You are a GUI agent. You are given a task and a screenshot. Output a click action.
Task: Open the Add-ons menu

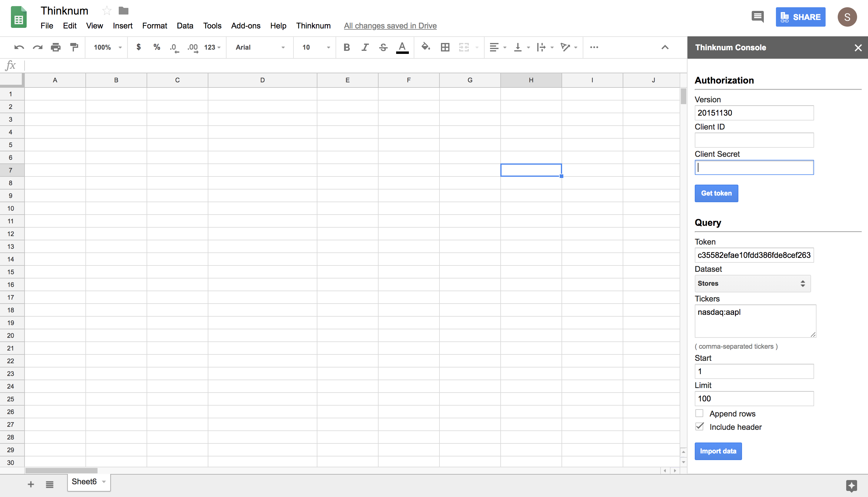pos(246,26)
